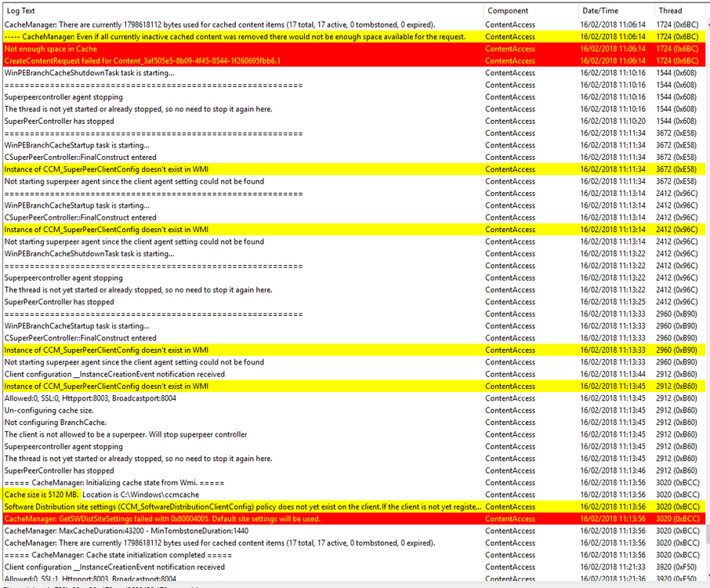
Task: Select the 'The client is not allowed to be a superpeer' row
Action: click(354, 434)
